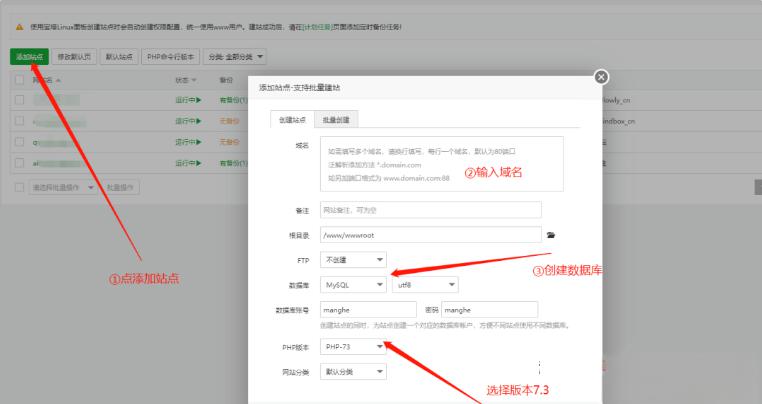The width and height of the screenshot is (762, 404).
Task: Click 运行中 status in the 'q' site row
Action: [x=188, y=142]
